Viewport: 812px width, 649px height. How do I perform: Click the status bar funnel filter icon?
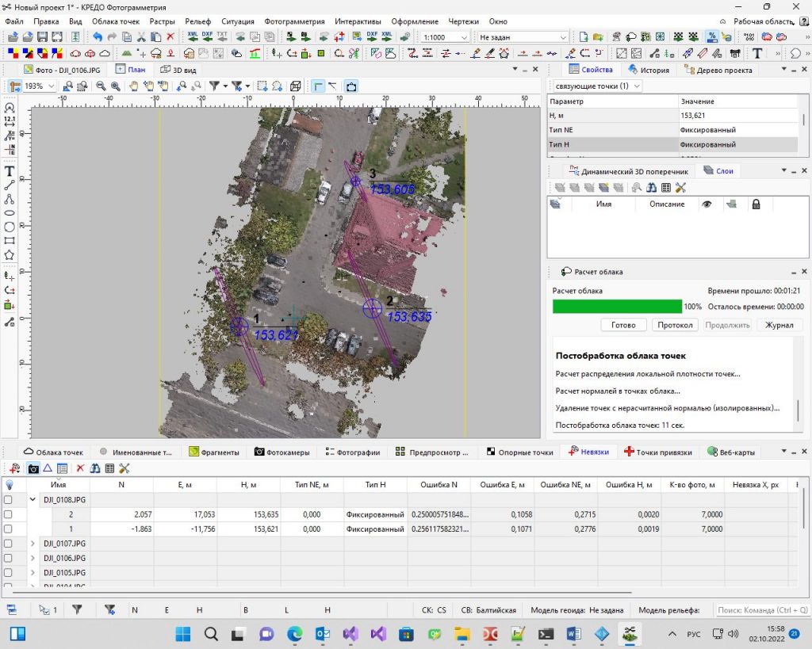coord(77,609)
